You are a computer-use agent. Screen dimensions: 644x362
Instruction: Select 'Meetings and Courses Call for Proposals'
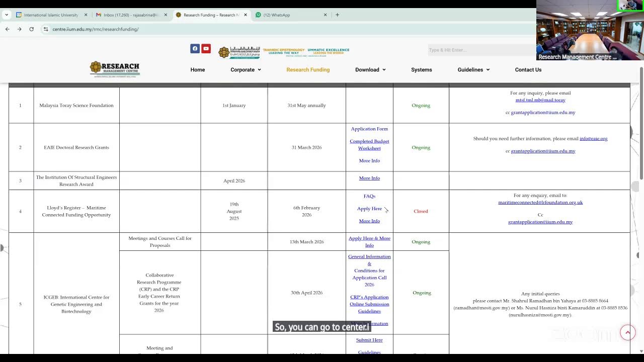tap(160, 242)
